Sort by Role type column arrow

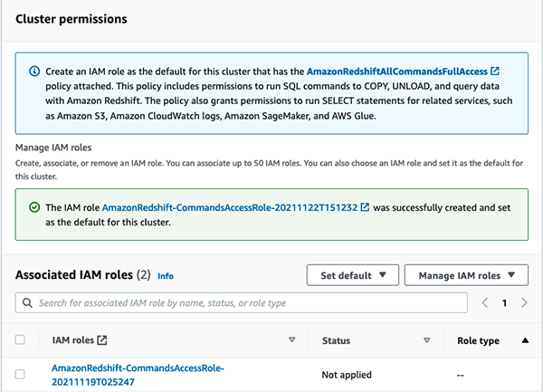click(x=525, y=340)
